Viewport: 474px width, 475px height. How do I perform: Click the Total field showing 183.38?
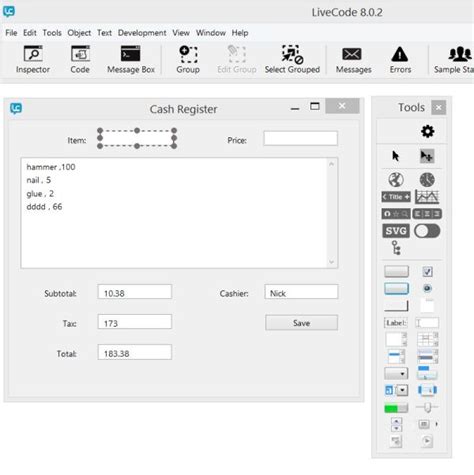pos(135,352)
